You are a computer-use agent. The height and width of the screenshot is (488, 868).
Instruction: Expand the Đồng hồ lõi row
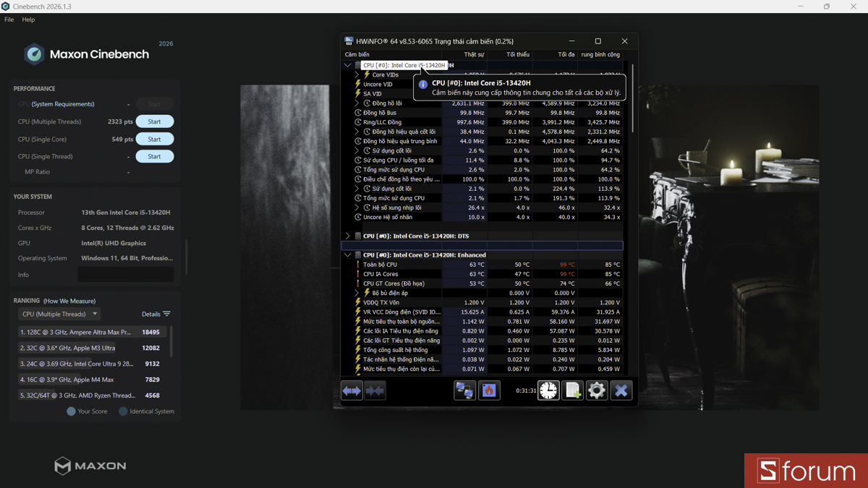click(x=357, y=103)
